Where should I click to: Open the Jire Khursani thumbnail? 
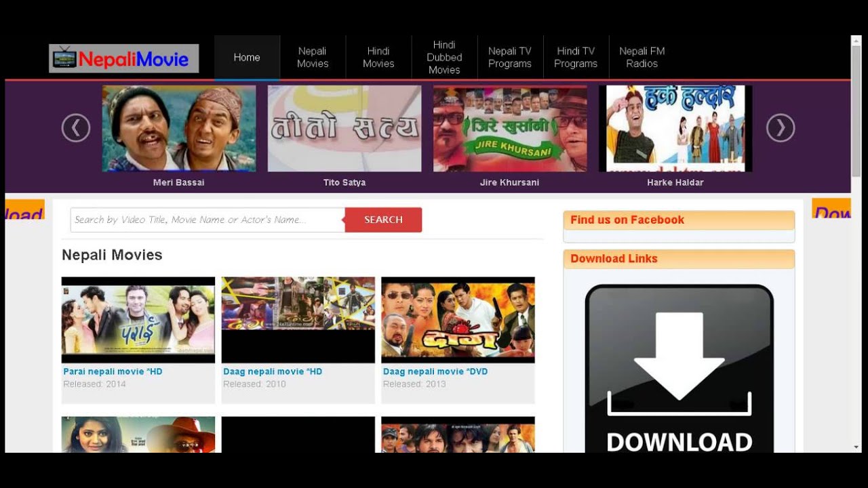point(510,128)
